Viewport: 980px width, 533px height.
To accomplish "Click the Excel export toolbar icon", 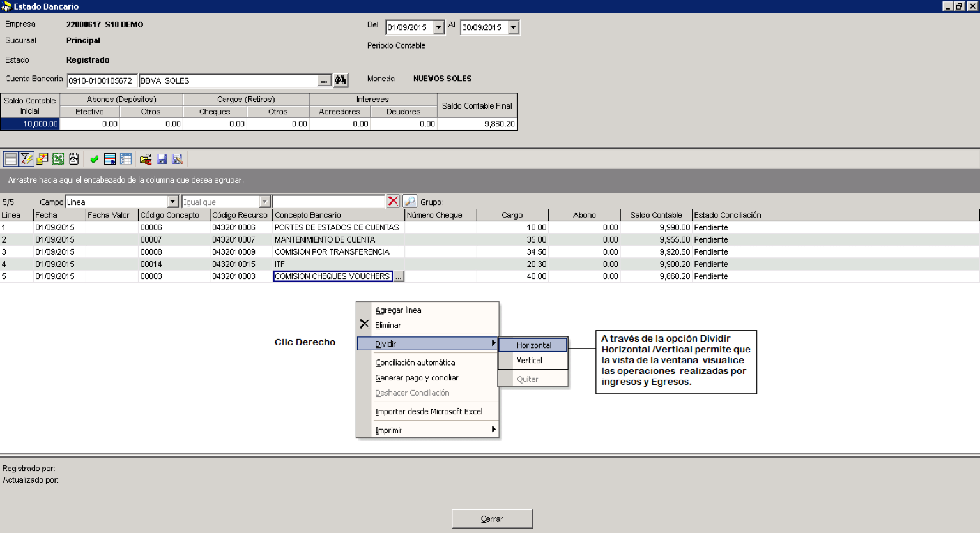I will [x=58, y=159].
